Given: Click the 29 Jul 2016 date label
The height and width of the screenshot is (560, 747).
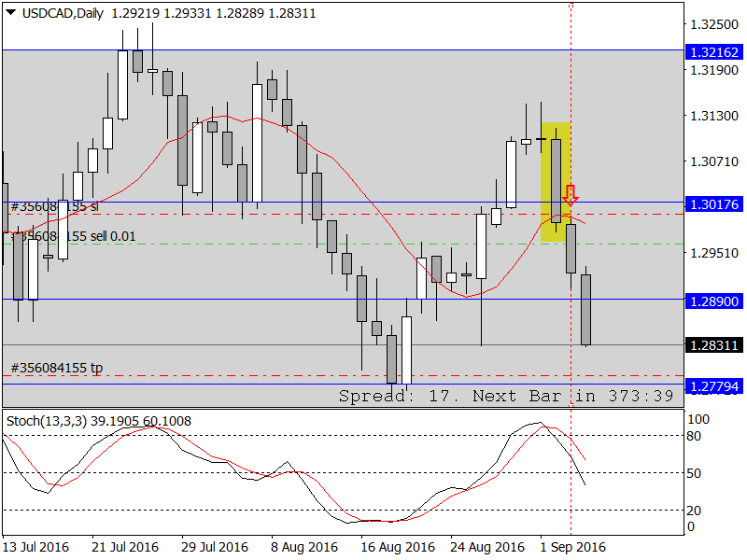Looking at the screenshot, I should 215,547.
